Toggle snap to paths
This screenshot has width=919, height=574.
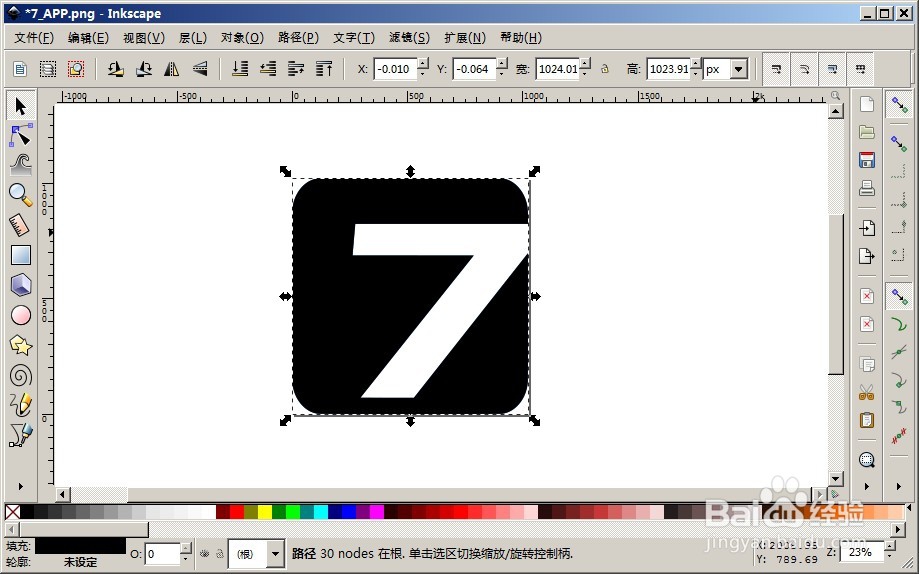coord(899,324)
